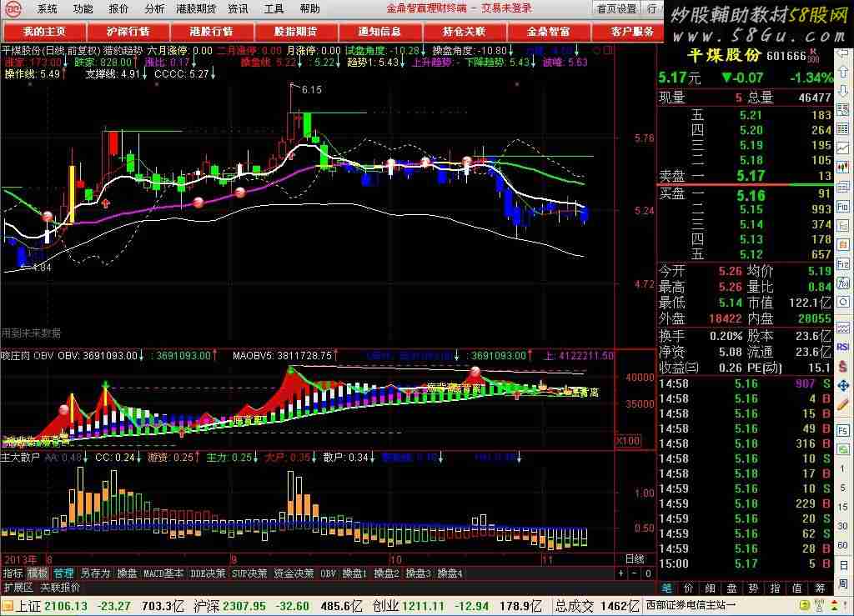Open the intraday line chart icon
Viewport: 854px width, 616px height.
click(x=843, y=148)
